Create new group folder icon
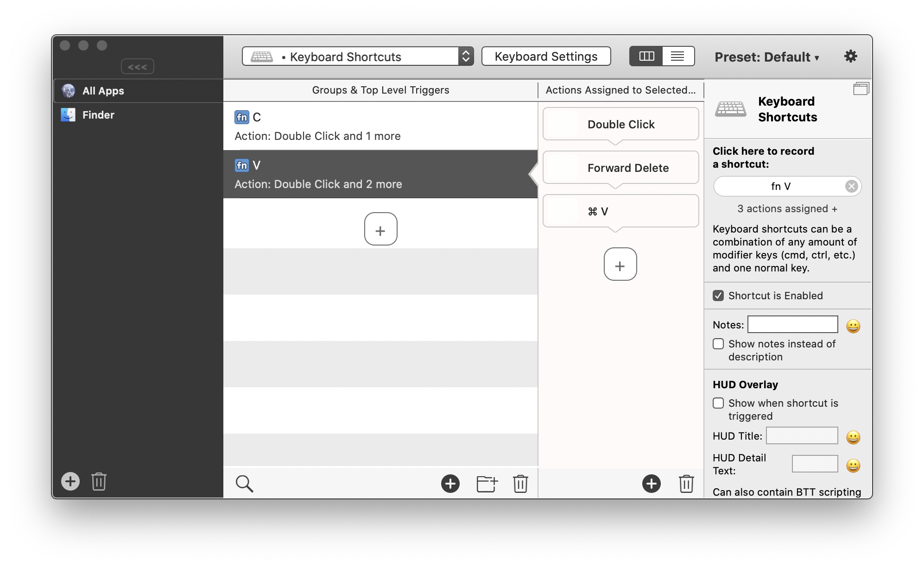924x567 pixels. click(487, 484)
